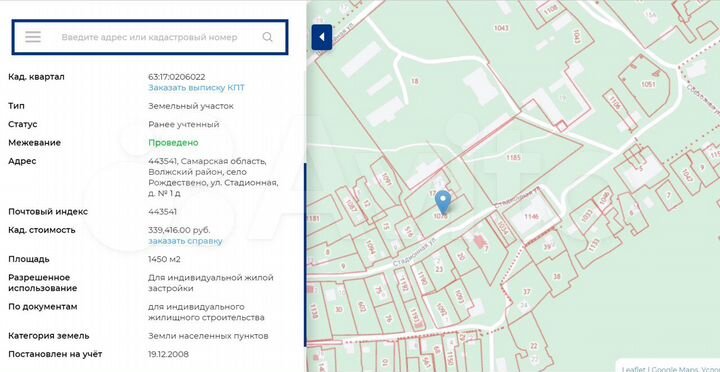Click the 'Ранее учтенный' status value

(x=184, y=124)
